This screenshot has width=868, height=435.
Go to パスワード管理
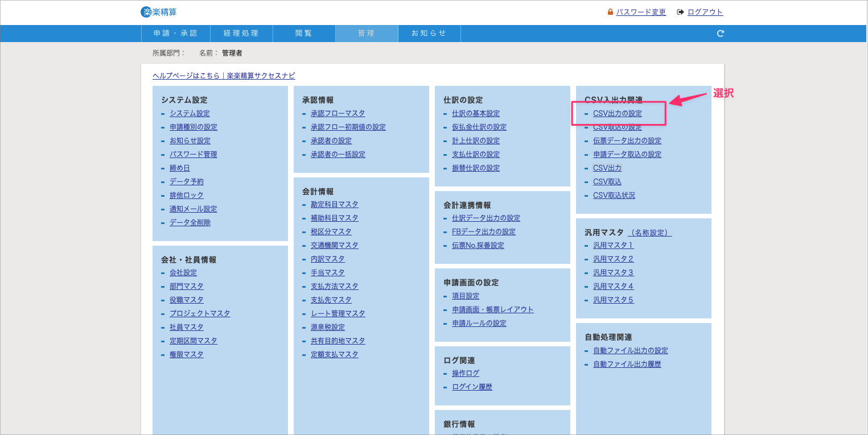pyautogui.click(x=194, y=155)
